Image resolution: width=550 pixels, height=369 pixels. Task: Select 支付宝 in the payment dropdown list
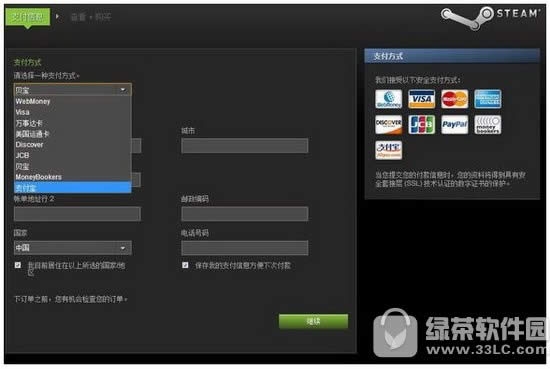[x=73, y=188]
